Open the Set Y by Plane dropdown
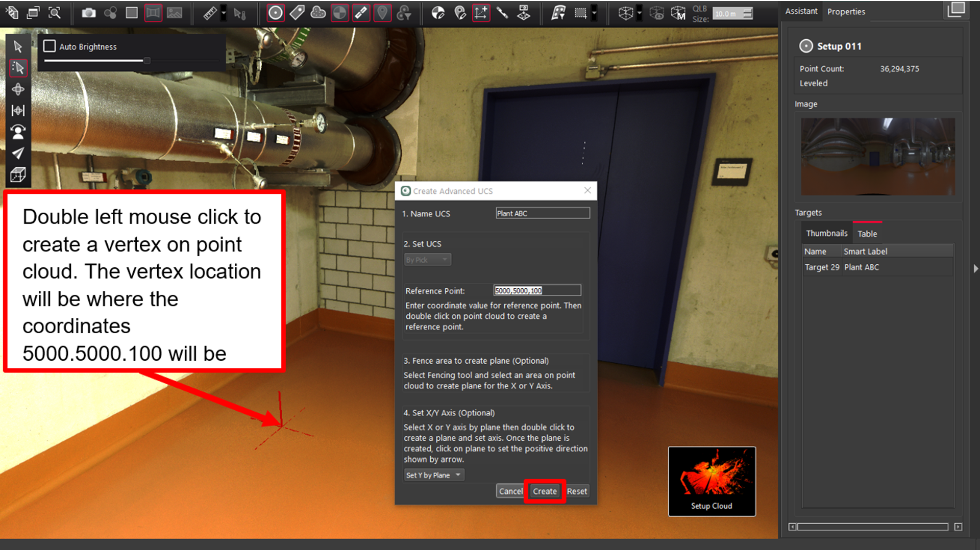The image size is (980, 551). click(x=433, y=475)
